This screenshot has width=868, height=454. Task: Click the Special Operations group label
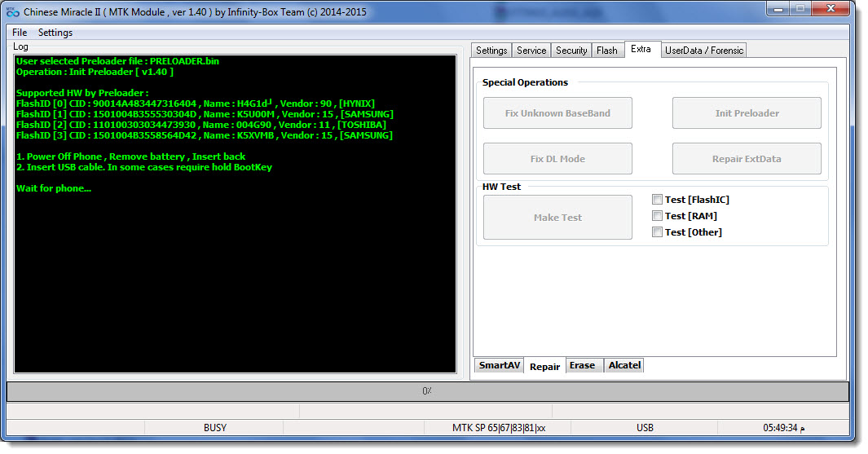(x=525, y=82)
